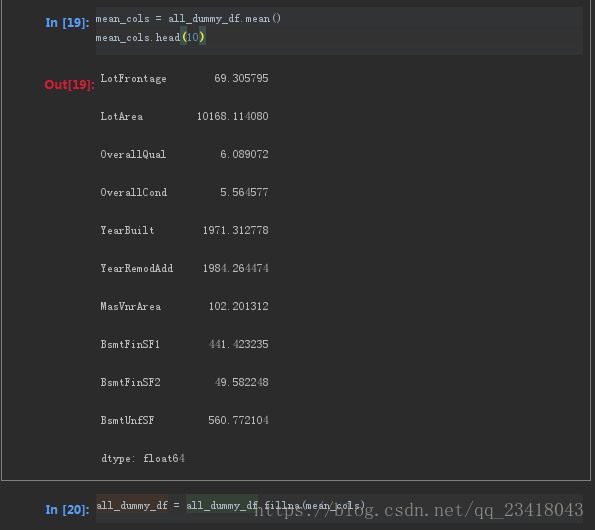
Task: Select the OverallQual row label
Action: pyautogui.click(x=133, y=154)
